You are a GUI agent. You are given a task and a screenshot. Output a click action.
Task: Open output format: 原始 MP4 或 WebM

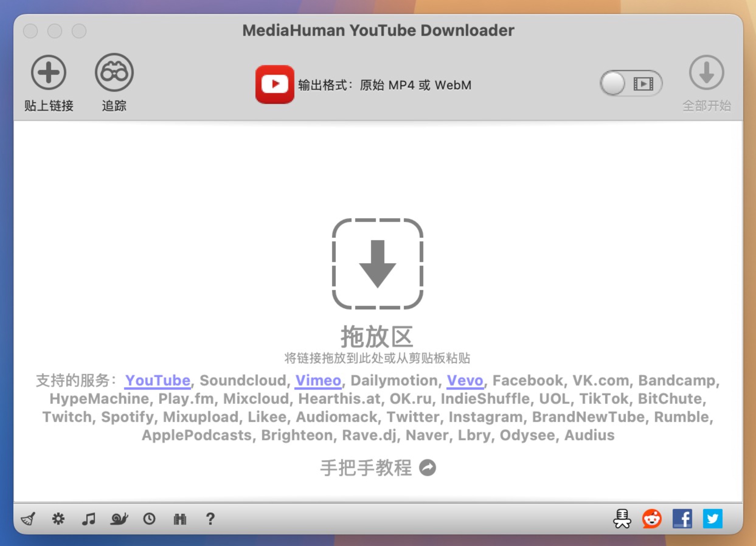(385, 85)
